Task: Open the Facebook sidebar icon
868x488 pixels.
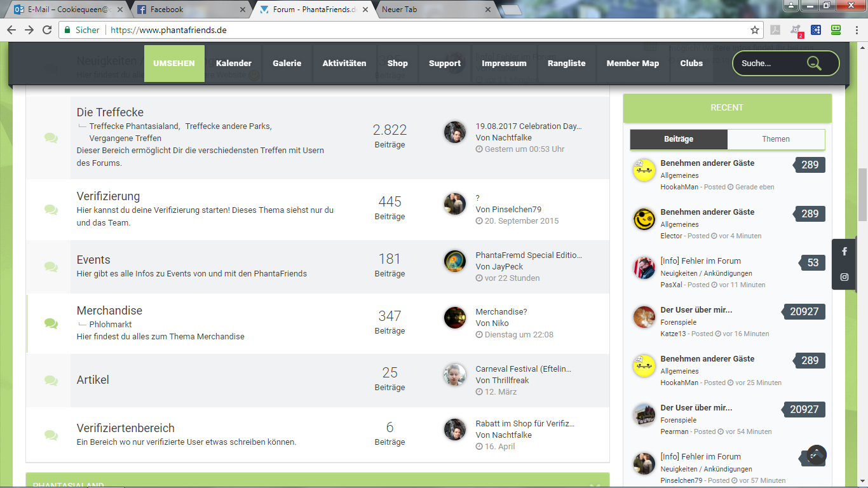Action: (x=844, y=252)
